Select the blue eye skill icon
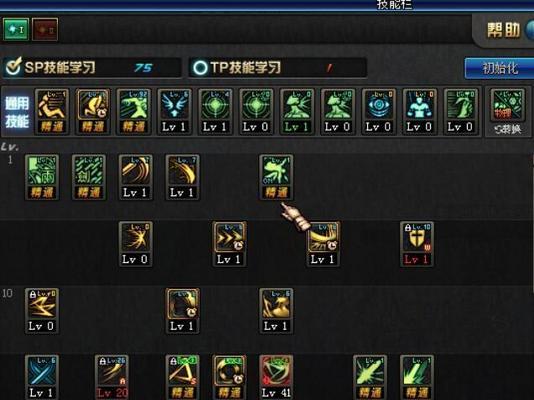 click(378, 111)
